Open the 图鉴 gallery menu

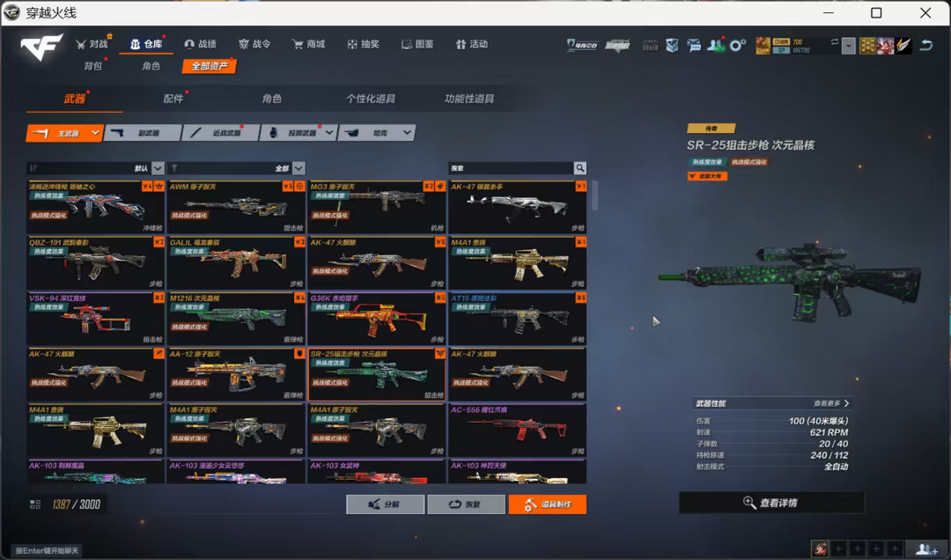418,44
